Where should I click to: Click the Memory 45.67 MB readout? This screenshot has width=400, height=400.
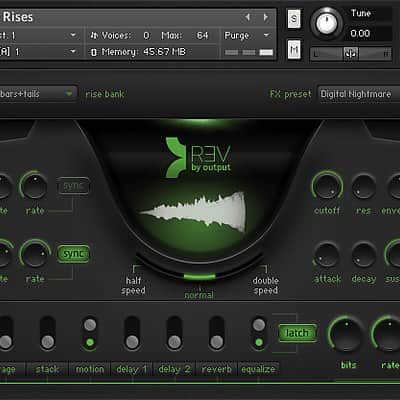point(143,52)
